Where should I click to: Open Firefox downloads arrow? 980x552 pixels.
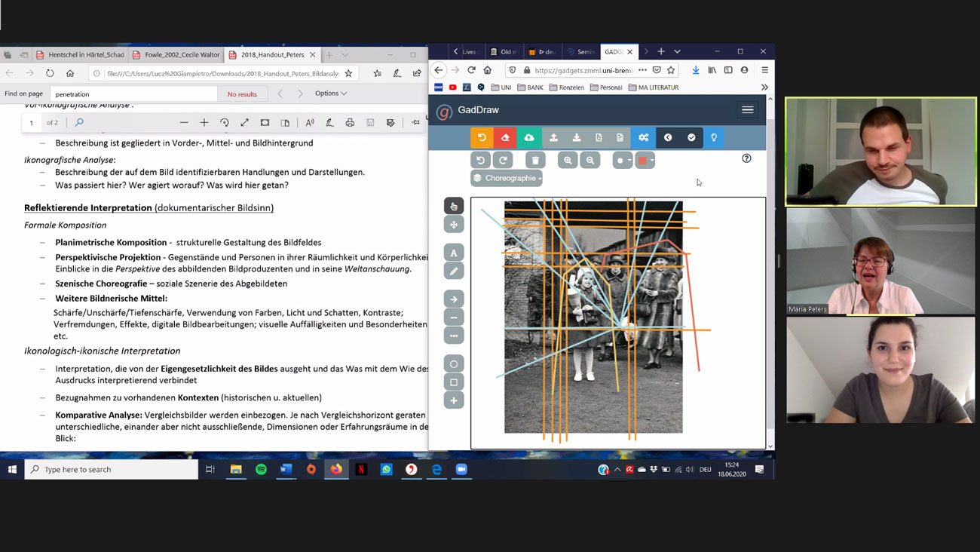coord(696,70)
